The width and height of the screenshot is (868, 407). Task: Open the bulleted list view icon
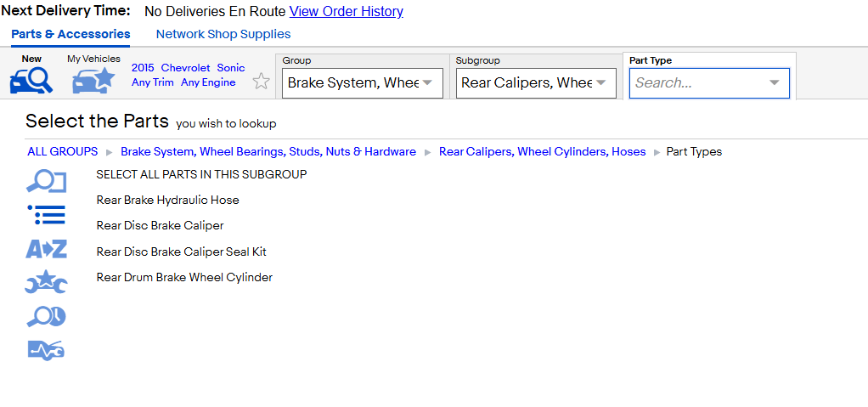tap(47, 215)
